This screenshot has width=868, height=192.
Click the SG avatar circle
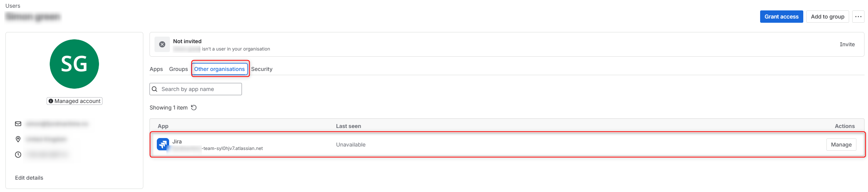[x=74, y=64]
